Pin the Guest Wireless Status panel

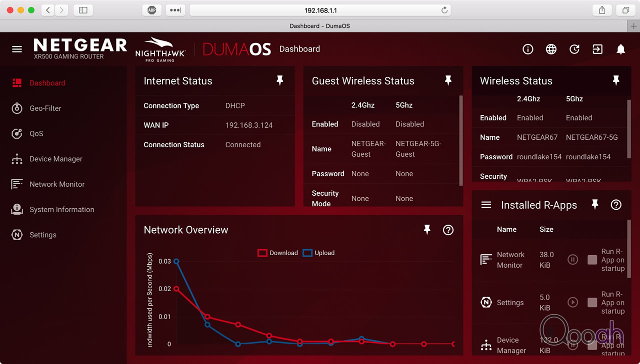(448, 81)
